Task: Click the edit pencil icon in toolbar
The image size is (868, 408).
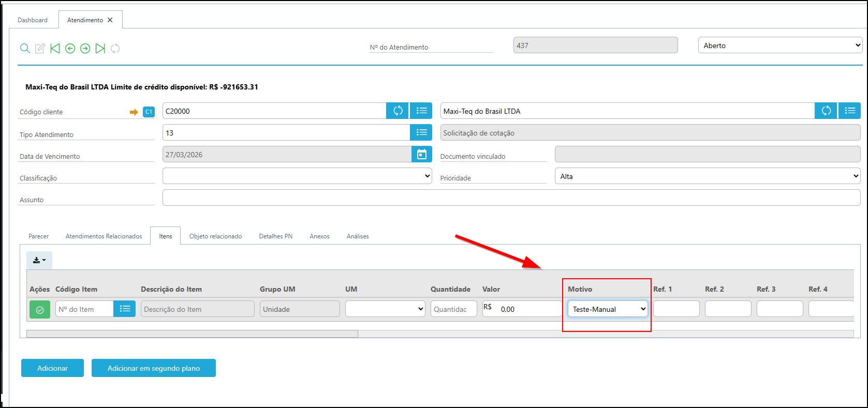Action: tap(40, 49)
